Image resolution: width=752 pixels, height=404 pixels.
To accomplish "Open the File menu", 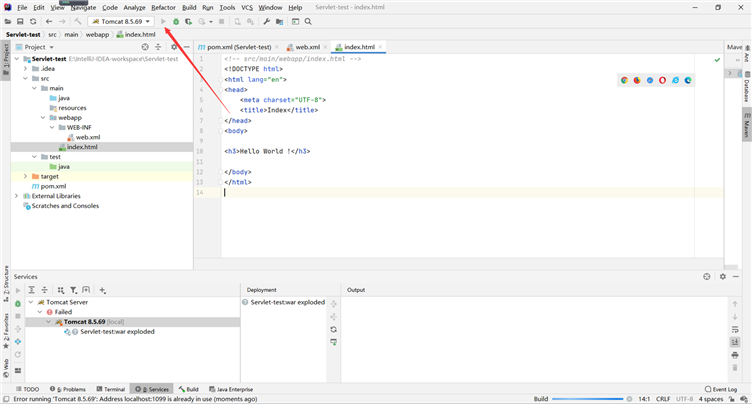I will (22, 8).
